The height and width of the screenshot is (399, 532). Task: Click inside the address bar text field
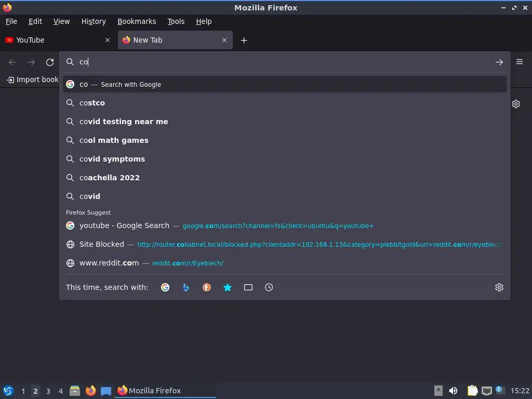click(284, 62)
